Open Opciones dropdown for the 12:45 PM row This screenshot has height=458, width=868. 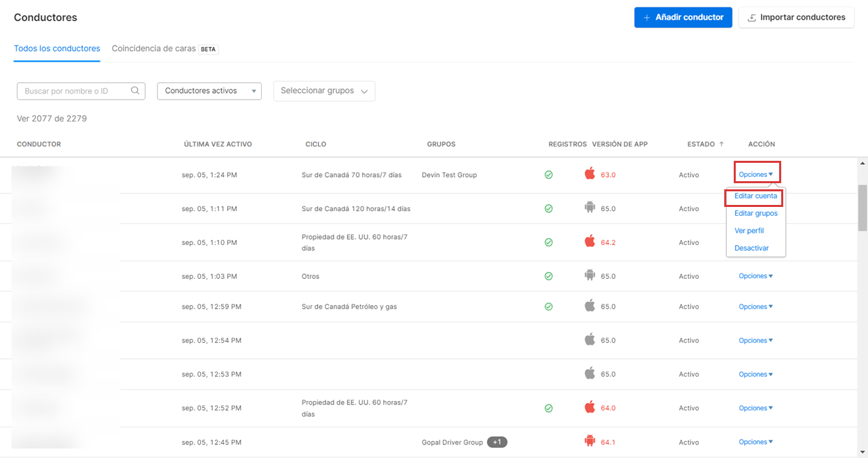(x=755, y=442)
